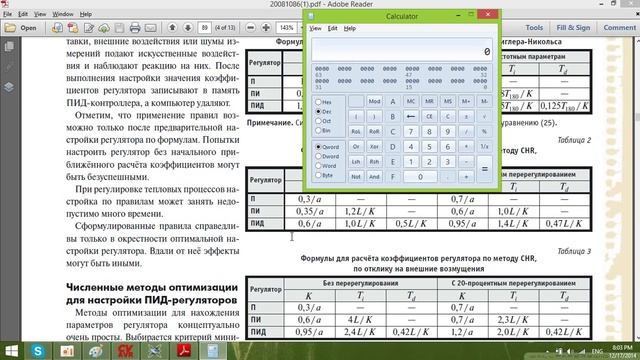
Task: Click the Convert PDF file icon
Action: click(x=73, y=28)
